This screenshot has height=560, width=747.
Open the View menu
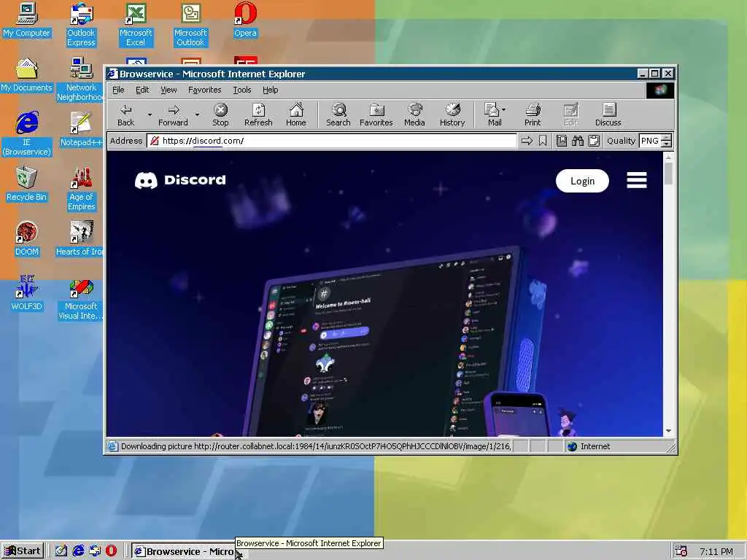(169, 90)
